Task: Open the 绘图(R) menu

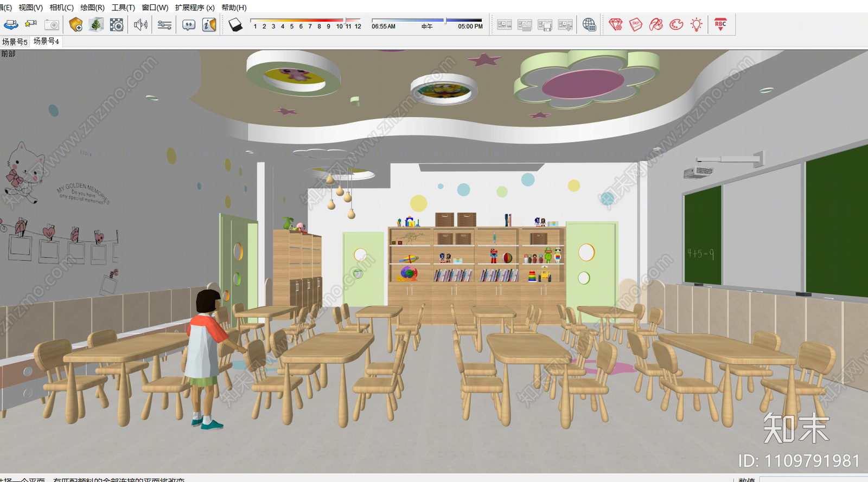Action: pyautogui.click(x=92, y=8)
